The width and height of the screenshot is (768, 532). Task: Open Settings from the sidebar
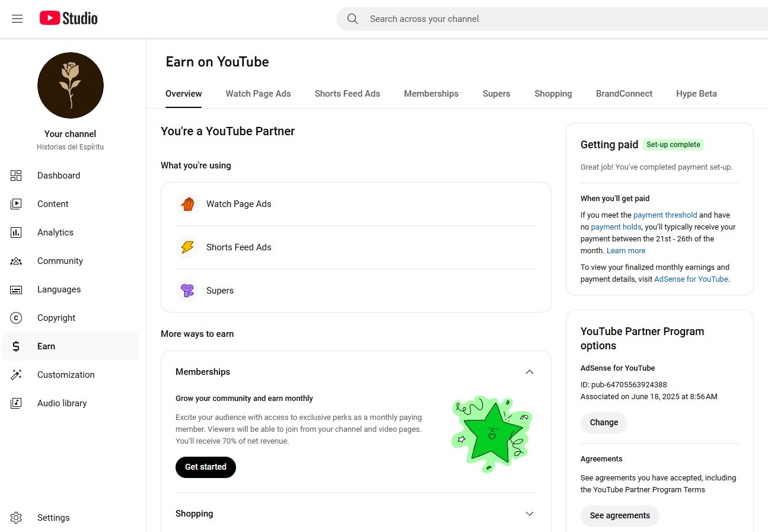tap(70, 518)
